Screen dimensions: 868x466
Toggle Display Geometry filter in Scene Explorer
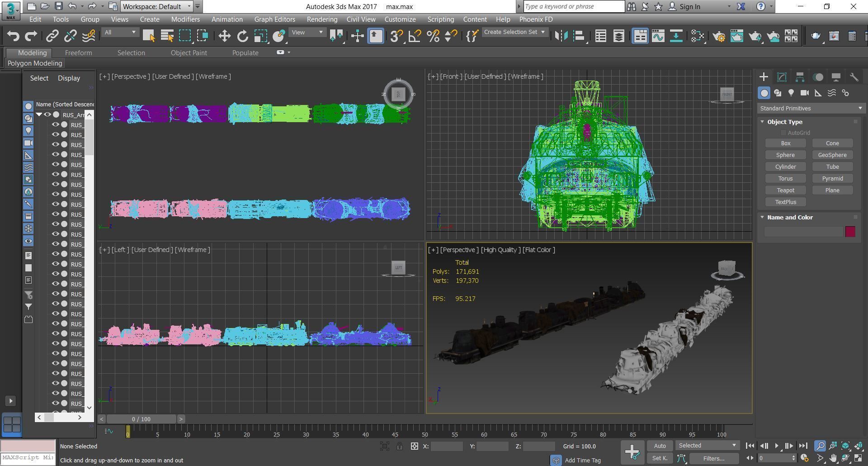28,106
